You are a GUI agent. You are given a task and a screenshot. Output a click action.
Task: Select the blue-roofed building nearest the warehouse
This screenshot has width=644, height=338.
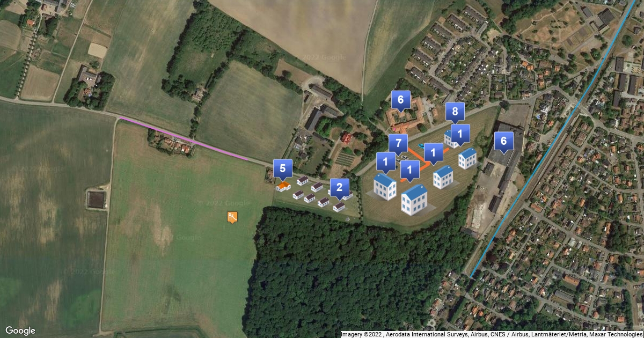pos(467,158)
